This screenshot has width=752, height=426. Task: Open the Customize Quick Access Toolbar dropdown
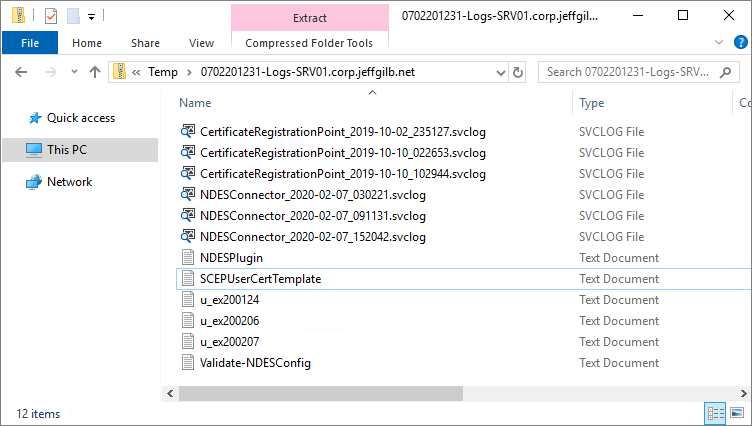coord(91,17)
